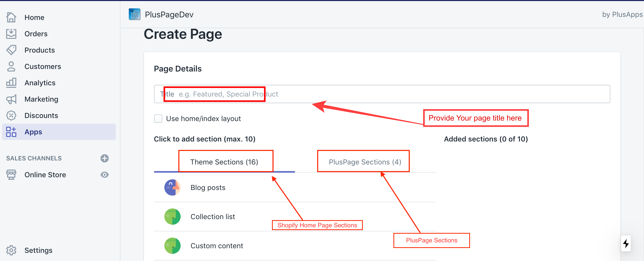Switch to the Theme Sections (16) tab
This screenshot has width=644, height=261.
pyautogui.click(x=224, y=162)
